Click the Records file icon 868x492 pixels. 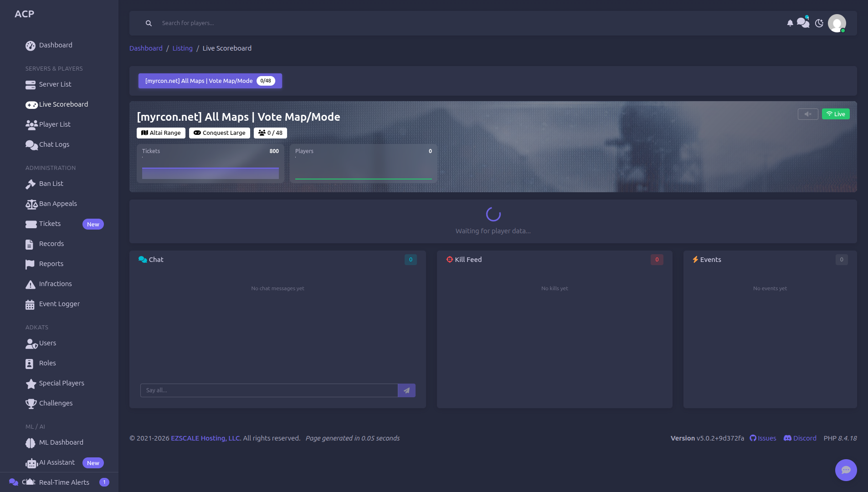click(x=29, y=244)
